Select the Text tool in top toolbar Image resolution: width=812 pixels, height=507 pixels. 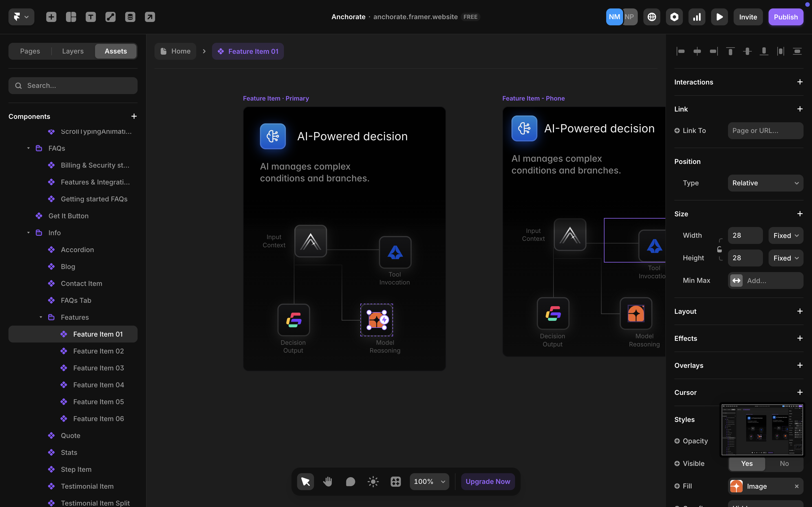pos(91,17)
